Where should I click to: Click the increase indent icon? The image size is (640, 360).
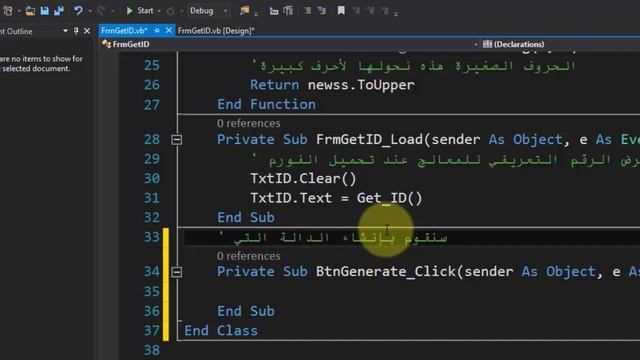tap(322, 11)
